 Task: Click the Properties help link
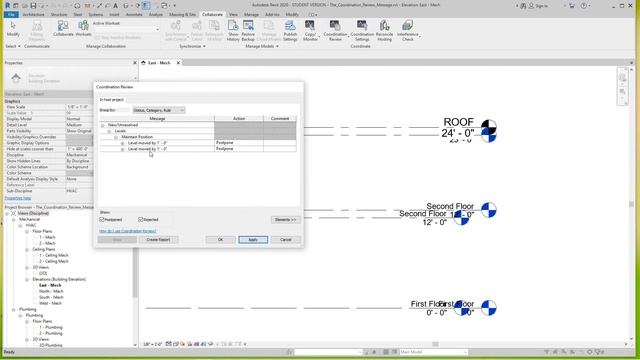coord(18,198)
